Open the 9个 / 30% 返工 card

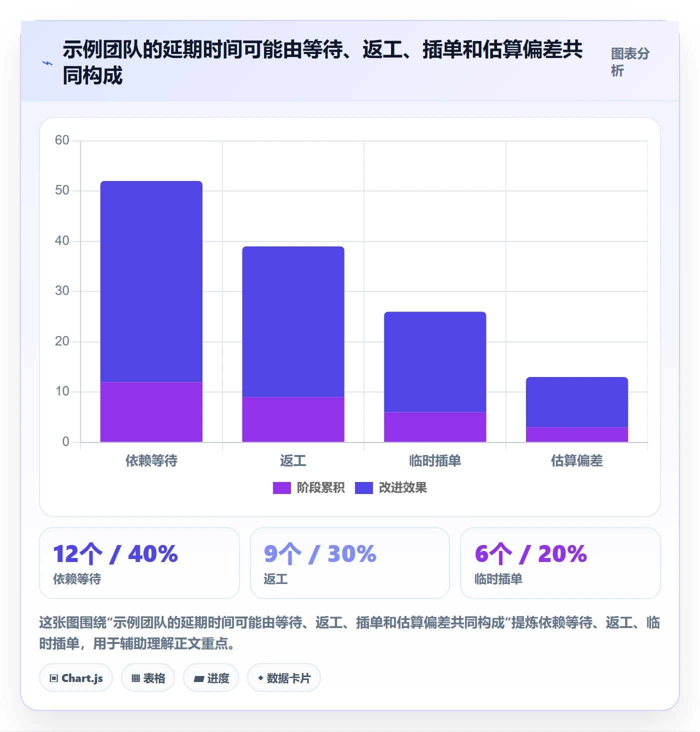tap(350, 563)
